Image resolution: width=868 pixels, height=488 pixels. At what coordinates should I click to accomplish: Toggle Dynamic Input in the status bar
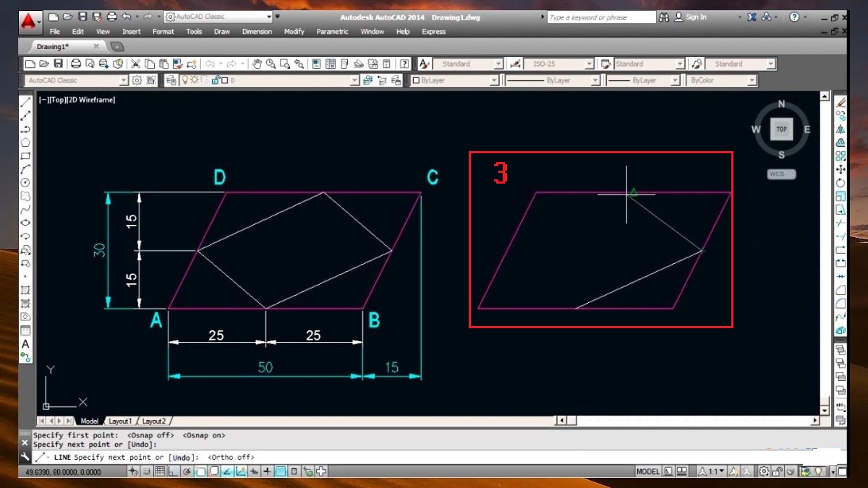tap(254, 471)
